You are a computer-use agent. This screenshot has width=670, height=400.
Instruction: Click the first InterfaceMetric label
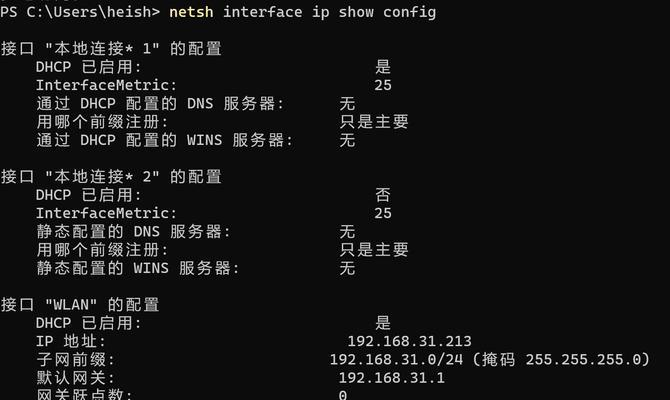click(x=106, y=85)
